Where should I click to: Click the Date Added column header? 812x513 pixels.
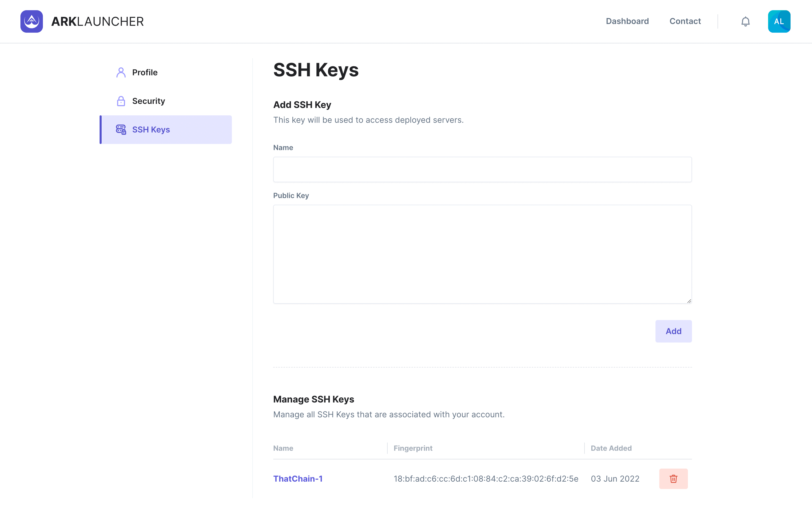pyautogui.click(x=611, y=448)
